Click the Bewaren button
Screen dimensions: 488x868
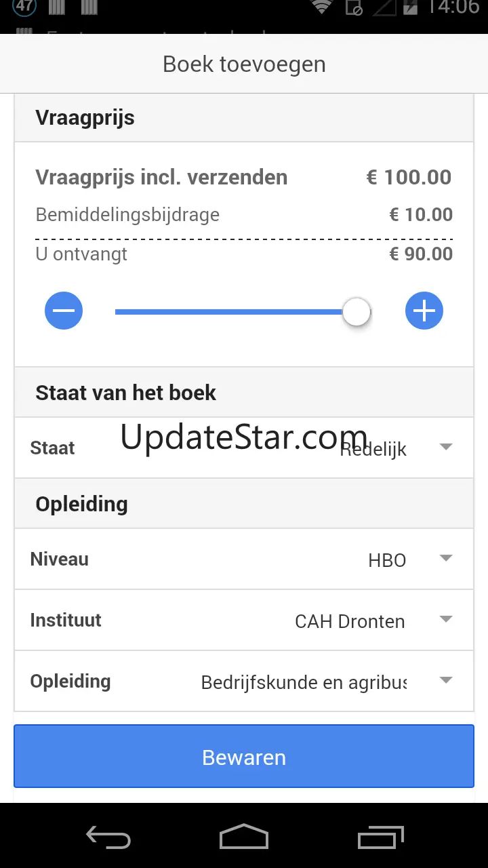[x=244, y=757]
